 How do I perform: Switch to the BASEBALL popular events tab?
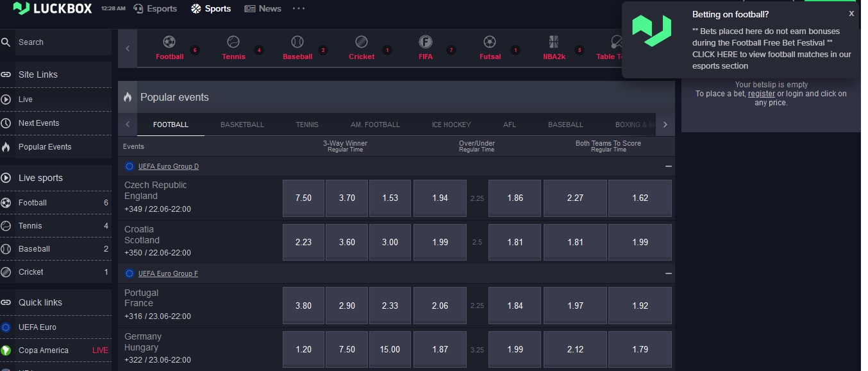pyautogui.click(x=565, y=125)
